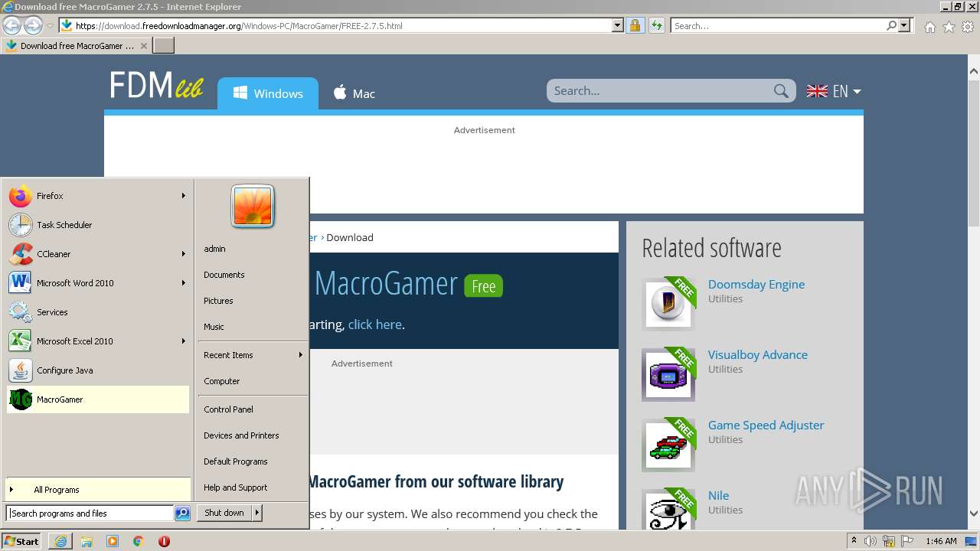Screen dimensions: 980x551
Task: Open Windows Media Player taskbar icon
Action: point(113,541)
